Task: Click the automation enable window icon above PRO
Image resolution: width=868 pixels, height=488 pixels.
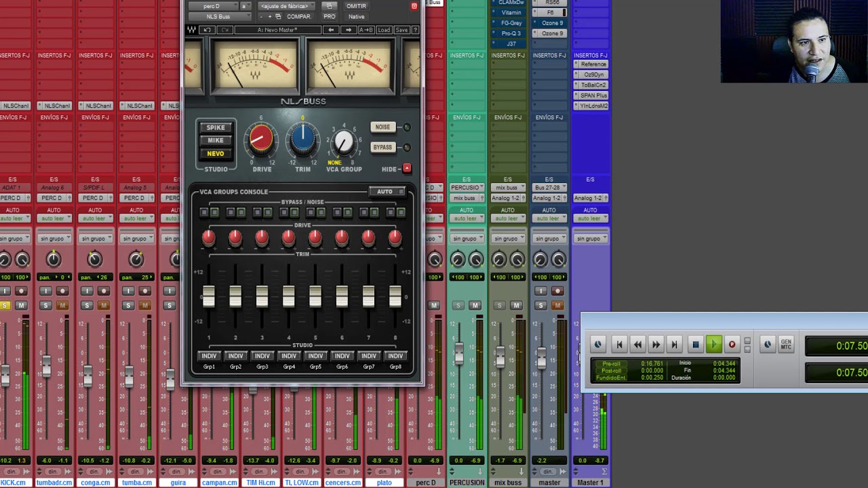Action: [x=330, y=6]
